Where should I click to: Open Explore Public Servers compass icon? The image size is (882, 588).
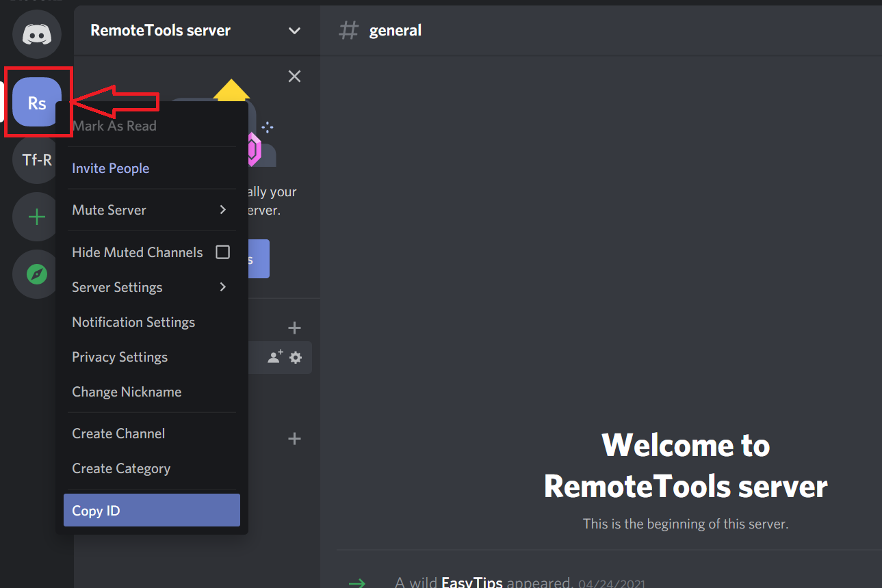[37, 274]
